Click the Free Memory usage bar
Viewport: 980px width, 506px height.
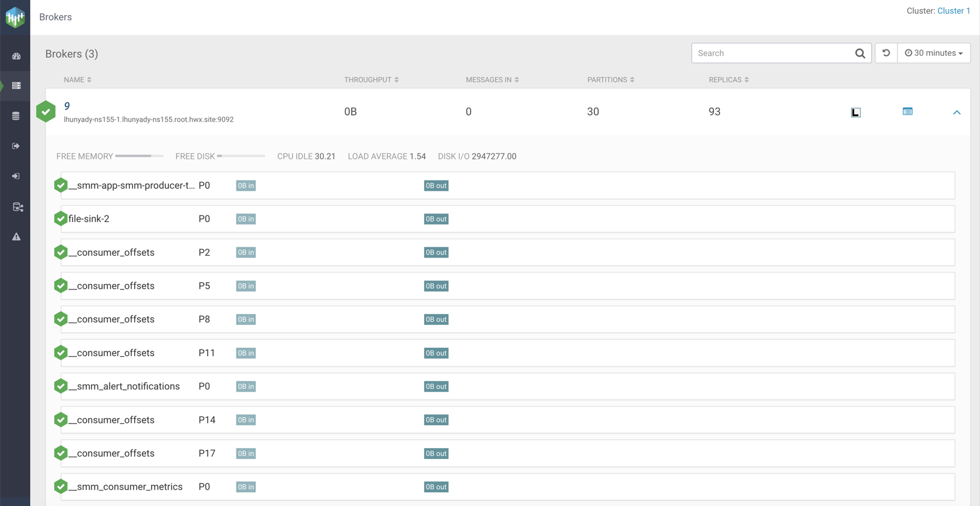(139, 156)
